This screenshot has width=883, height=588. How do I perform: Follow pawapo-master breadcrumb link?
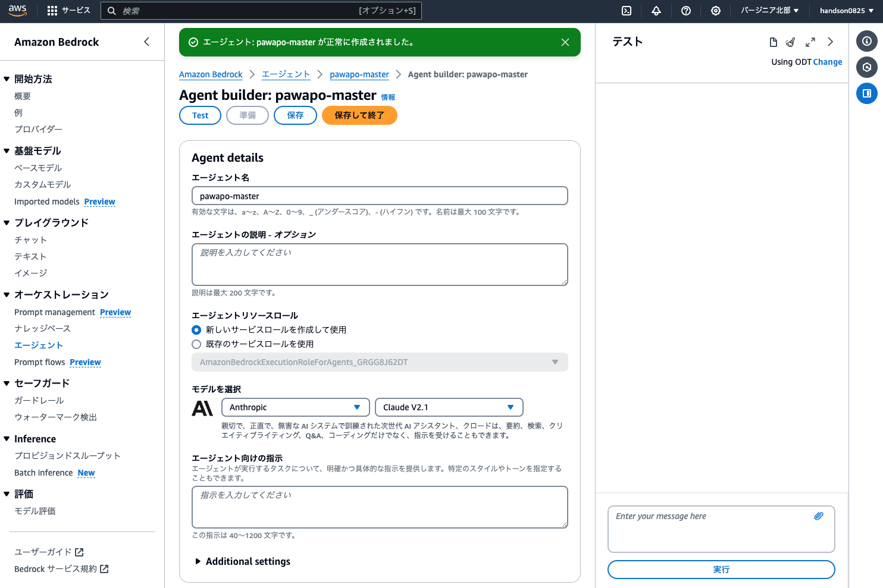tap(359, 74)
